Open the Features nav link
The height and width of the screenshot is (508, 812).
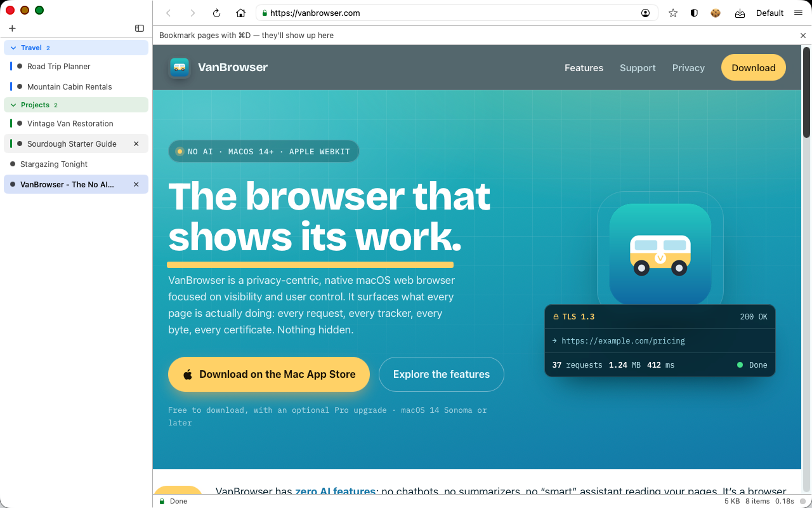tap(584, 68)
